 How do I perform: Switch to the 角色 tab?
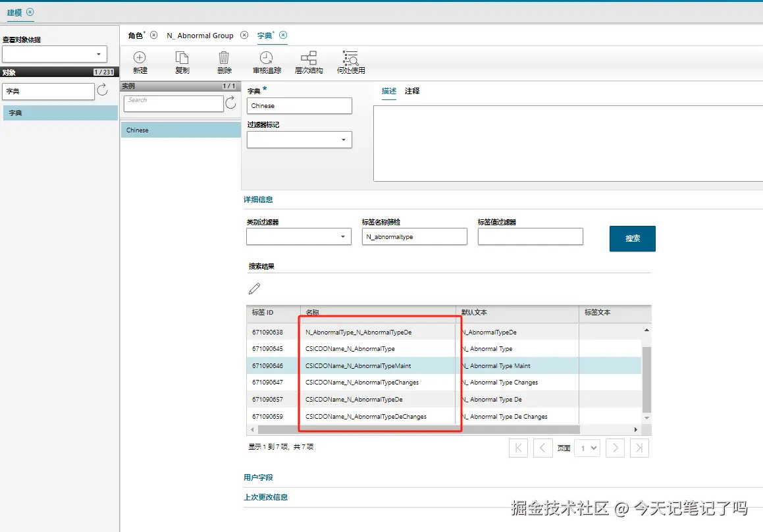coord(136,36)
